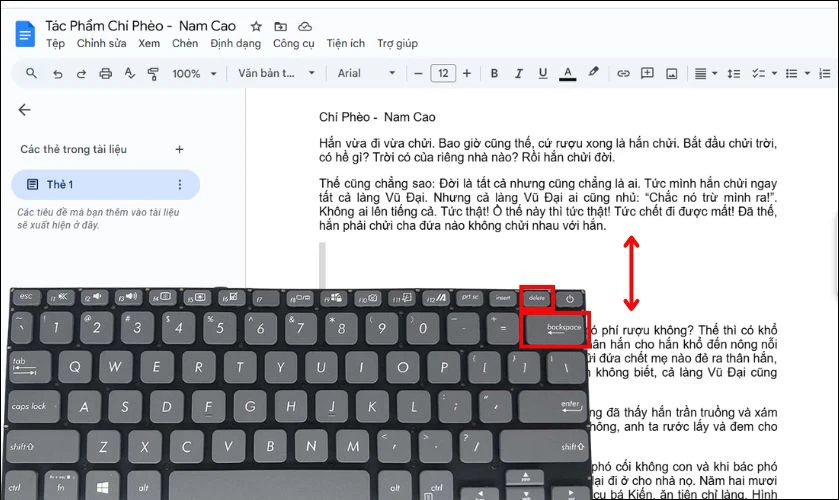The image size is (840, 500).
Task: Click Các thẻ trong tài liệu header
Action: pyautogui.click(x=73, y=150)
